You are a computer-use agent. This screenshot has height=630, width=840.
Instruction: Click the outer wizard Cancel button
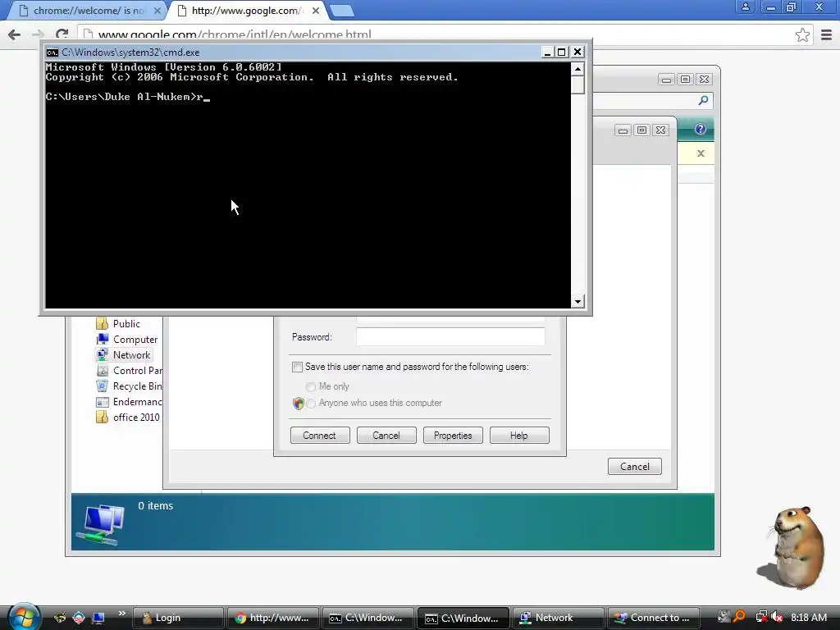click(635, 467)
